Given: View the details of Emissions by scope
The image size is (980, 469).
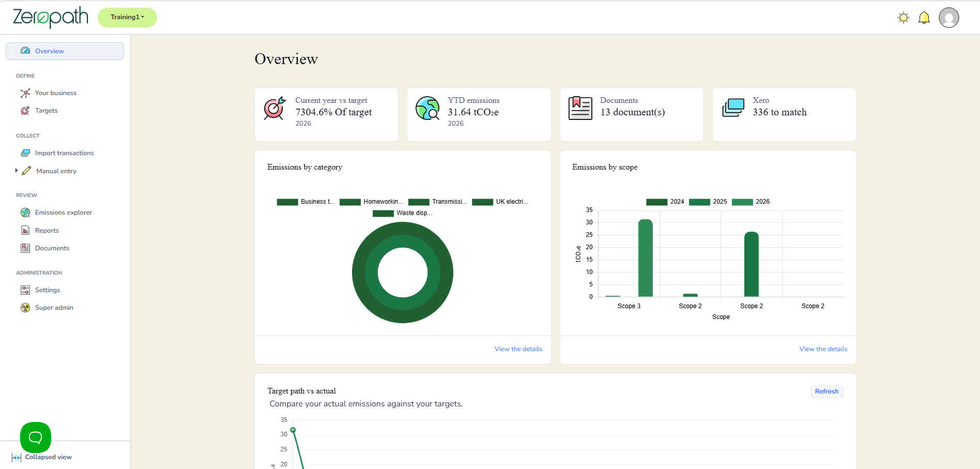Looking at the screenshot, I should [x=823, y=349].
